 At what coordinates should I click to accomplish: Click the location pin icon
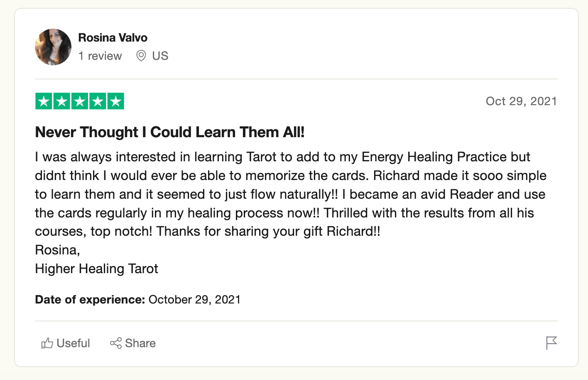click(x=141, y=56)
